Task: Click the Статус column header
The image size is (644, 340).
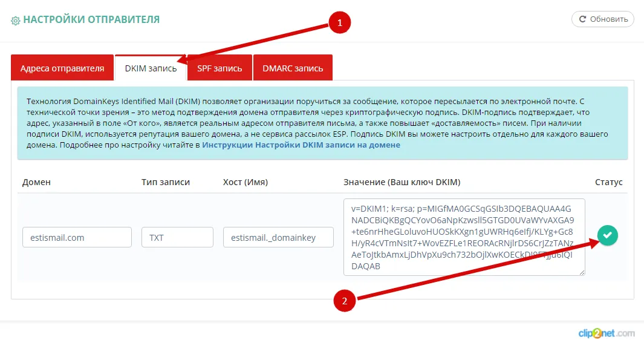Action: click(608, 182)
